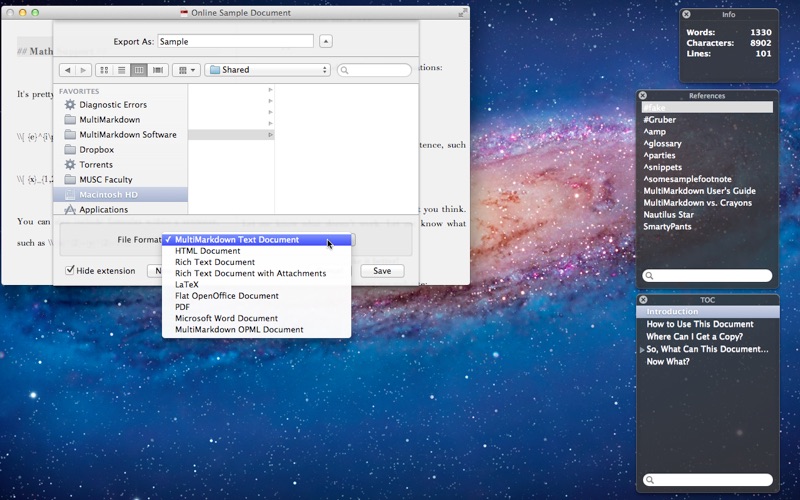Click the Applications icon in sidebar
This screenshot has width=800, height=500.
[70, 209]
